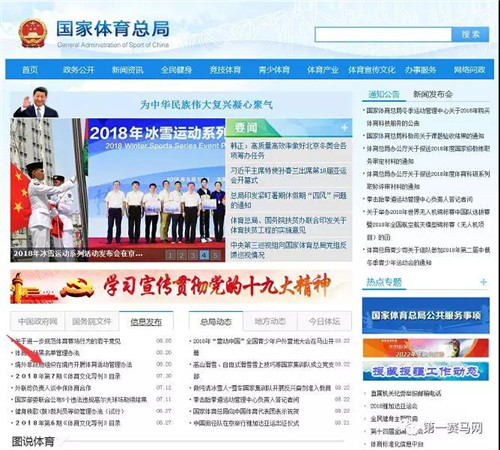Select slide 1 in carousel pager
500x450 pixels.
[x=170, y=255]
